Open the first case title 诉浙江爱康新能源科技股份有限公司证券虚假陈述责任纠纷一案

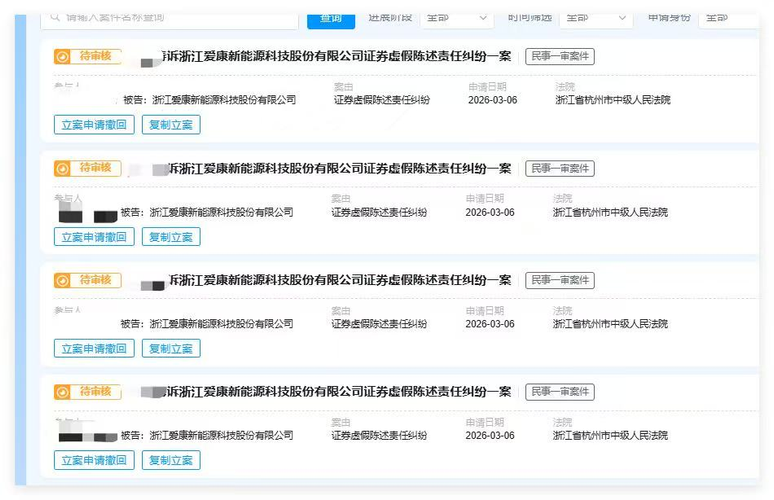pos(337,56)
